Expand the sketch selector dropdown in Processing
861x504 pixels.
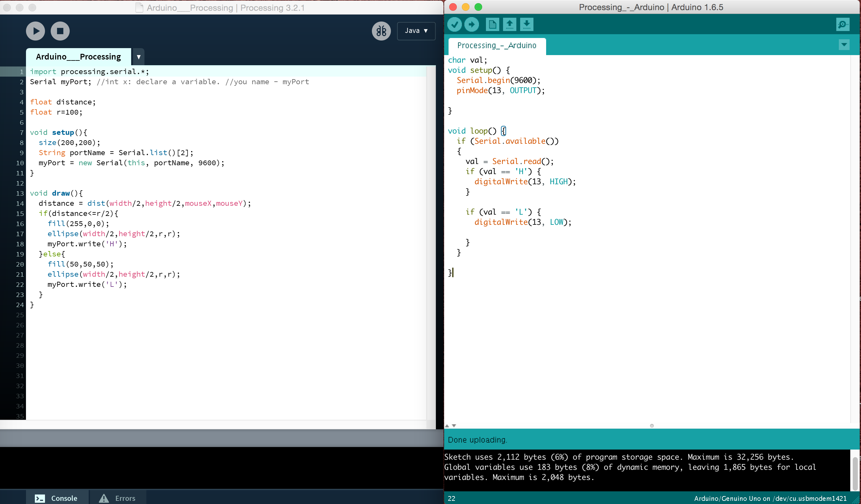139,56
